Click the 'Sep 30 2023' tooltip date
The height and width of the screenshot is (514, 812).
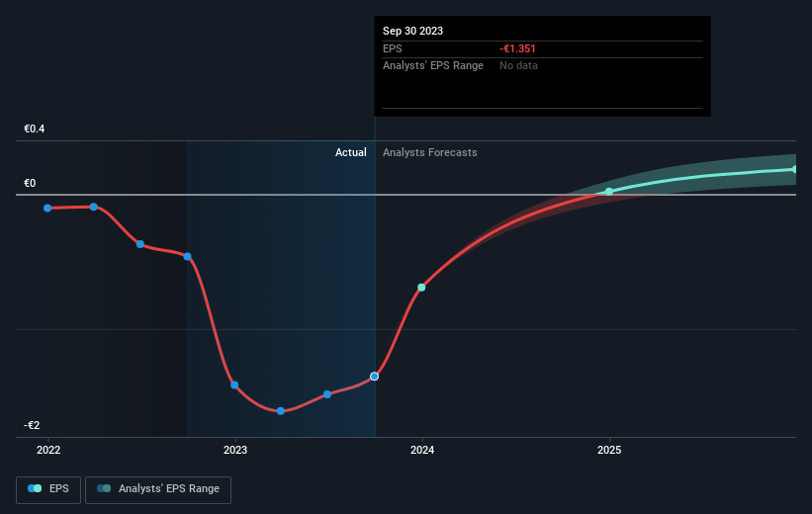pyautogui.click(x=412, y=31)
